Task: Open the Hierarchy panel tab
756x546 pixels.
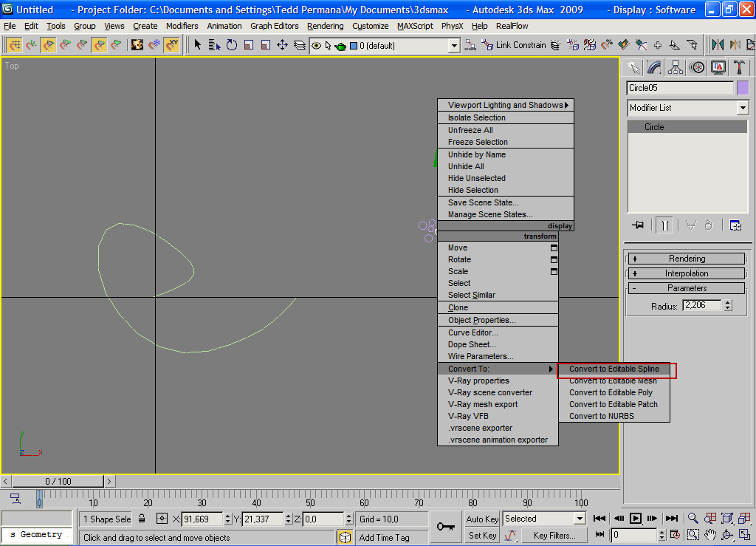Action: tap(676, 67)
